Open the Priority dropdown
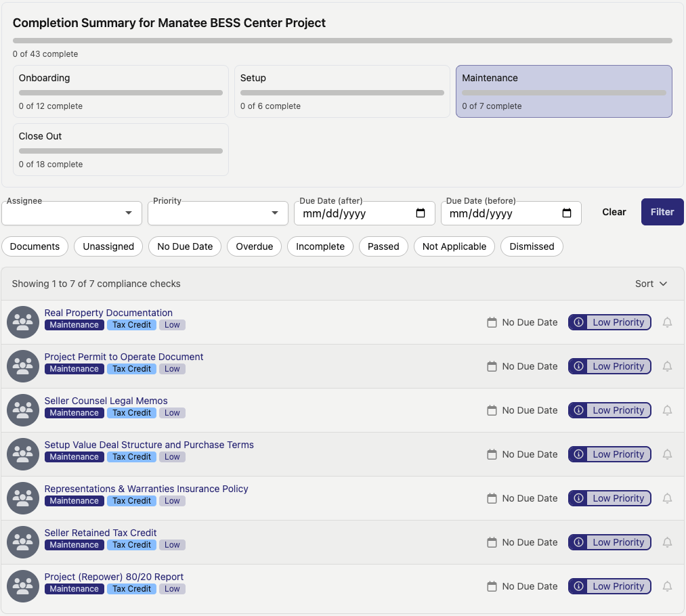686x616 pixels. [218, 213]
